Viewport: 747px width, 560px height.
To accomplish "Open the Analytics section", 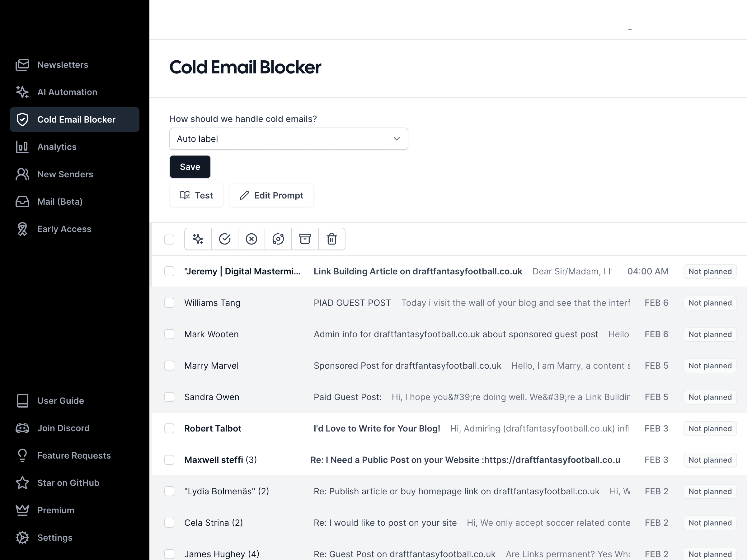I will coord(56,147).
